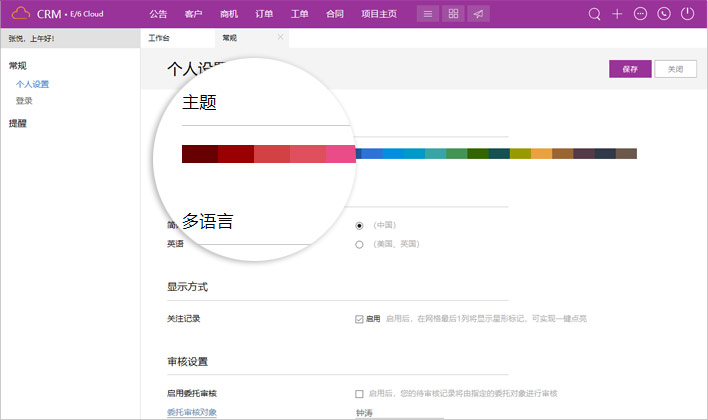Click the power logout icon
This screenshot has height=420, width=708.
pyautogui.click(x=687, y=14)
